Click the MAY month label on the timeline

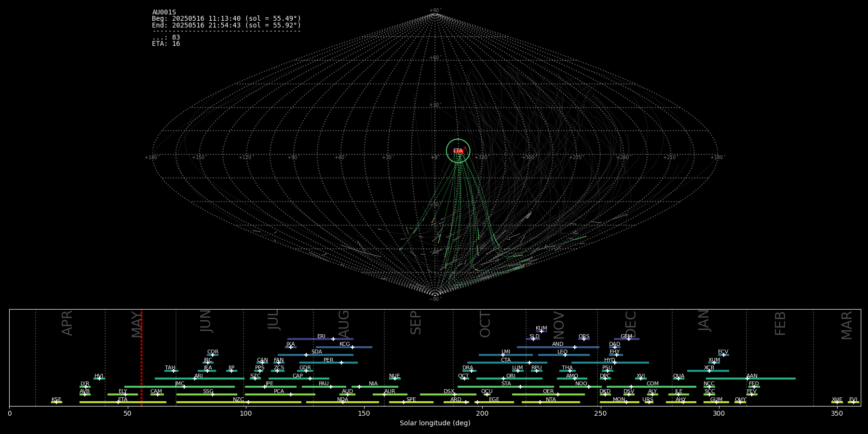pos(137,324)
